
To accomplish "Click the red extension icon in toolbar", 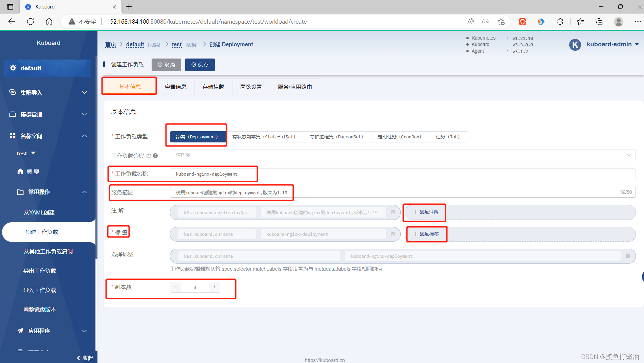I will tap(523, 22).
